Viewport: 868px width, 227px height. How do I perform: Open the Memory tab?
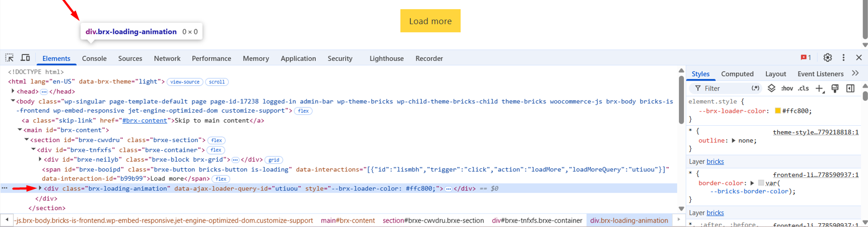tap(255, 58)
